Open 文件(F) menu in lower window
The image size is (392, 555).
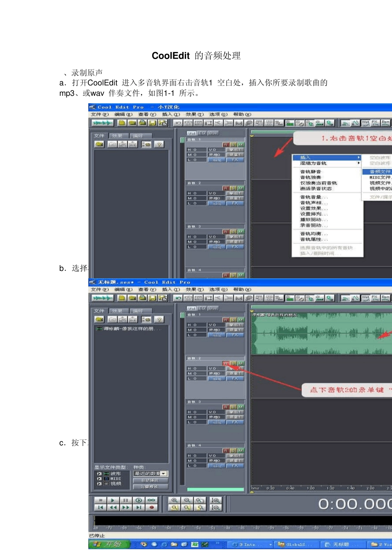100,289
